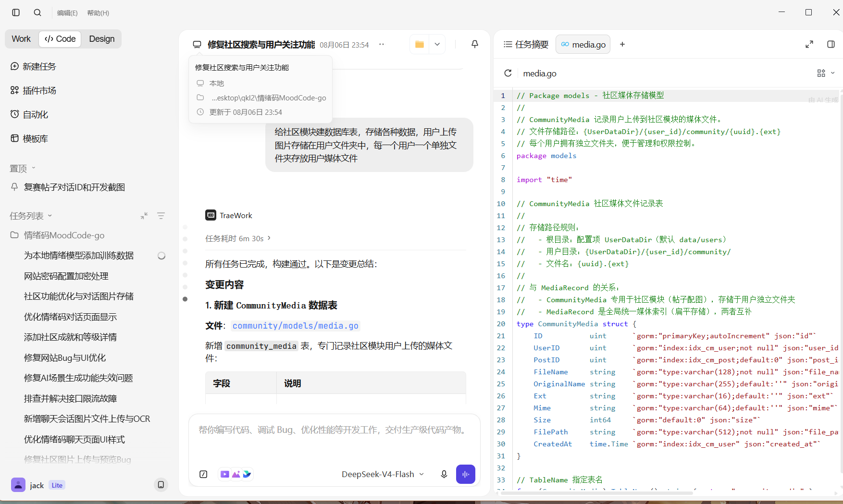Open the 模板库 template library

coord(30,138)
